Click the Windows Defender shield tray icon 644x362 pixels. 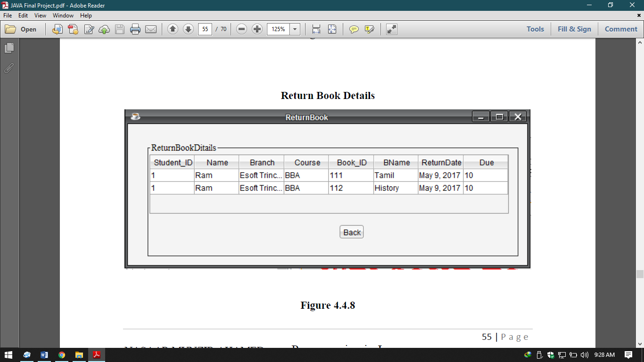pos(550,355)
